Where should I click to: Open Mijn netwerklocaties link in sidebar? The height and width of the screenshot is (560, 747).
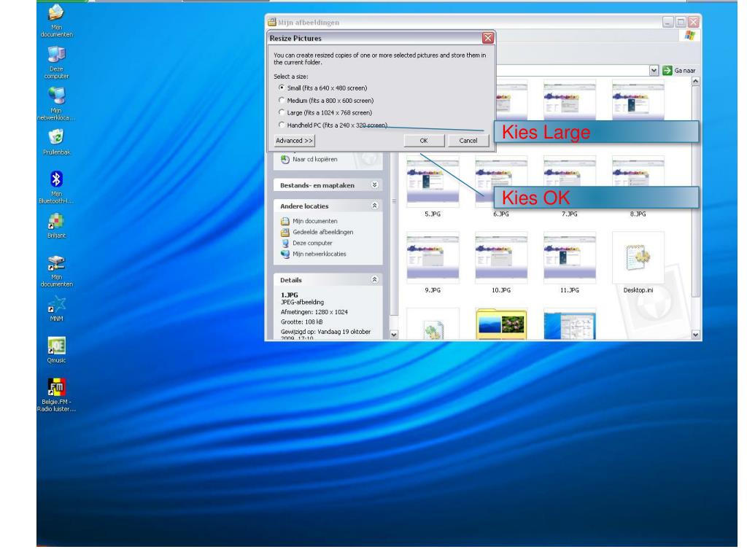point(320,254)
